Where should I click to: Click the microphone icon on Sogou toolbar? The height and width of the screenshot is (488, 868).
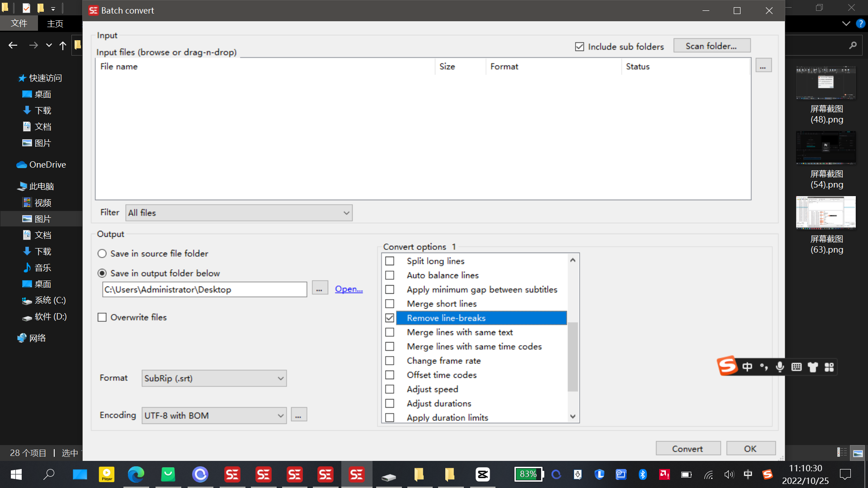[780, 367]
